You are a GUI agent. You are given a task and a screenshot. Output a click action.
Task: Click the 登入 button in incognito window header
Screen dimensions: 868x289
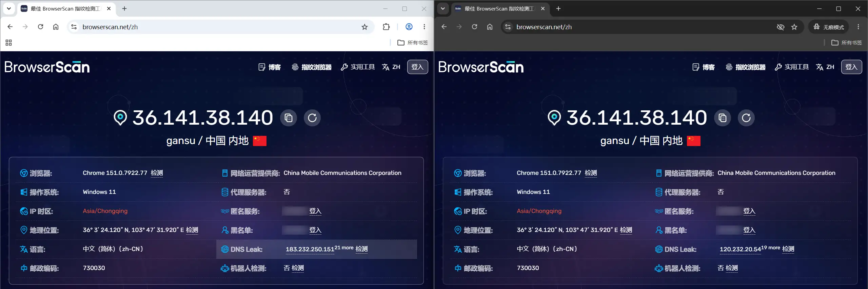coord(851,67)
